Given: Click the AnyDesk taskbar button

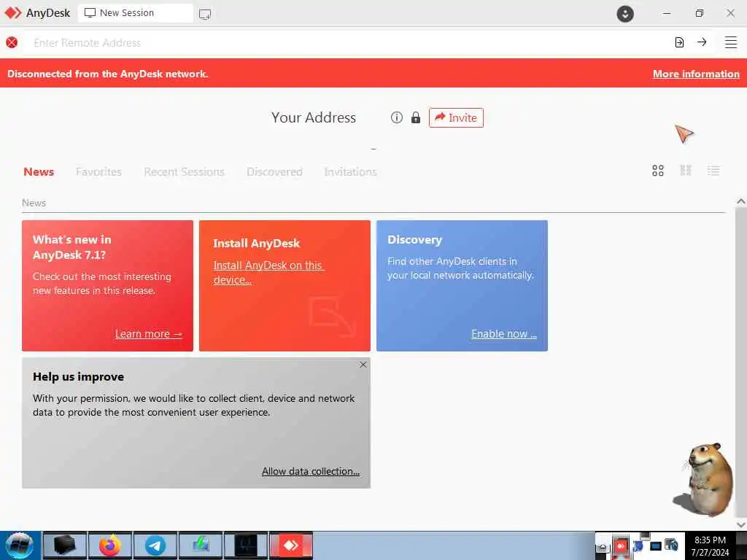Looking at the screenshot, I should (x=291, y=545).
